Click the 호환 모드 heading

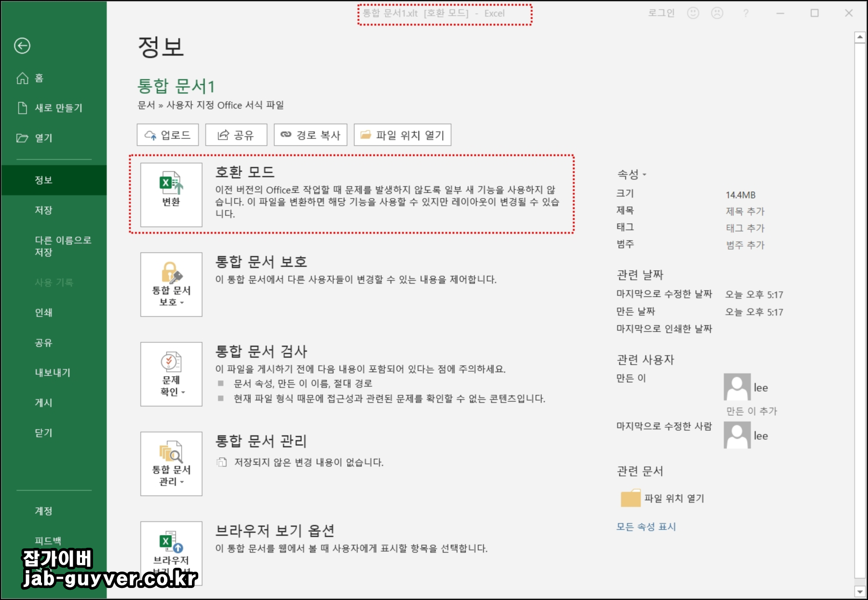(245, 172)
